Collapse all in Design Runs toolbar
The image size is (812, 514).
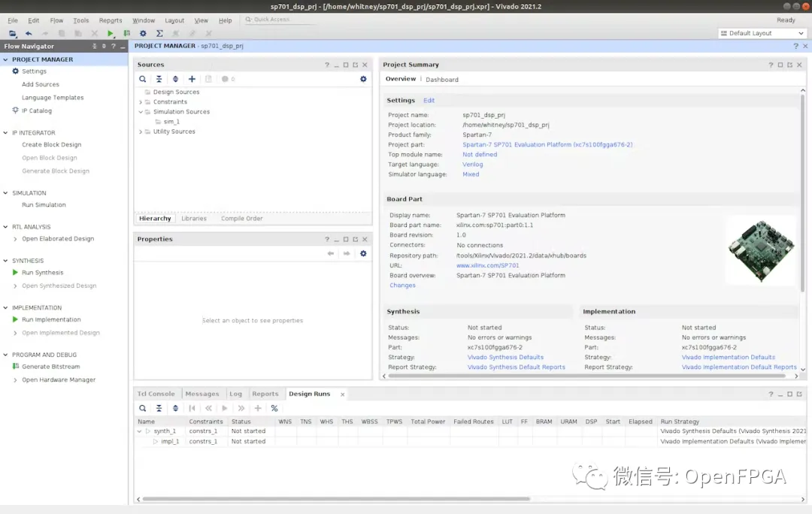159,408
